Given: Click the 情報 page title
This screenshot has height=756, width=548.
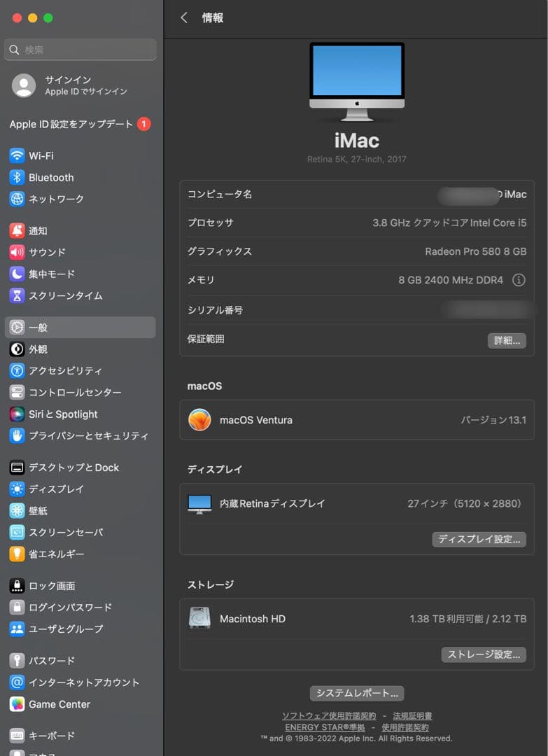Looking at the screenshot, I should pyautogui.click(x=213, y=17).
